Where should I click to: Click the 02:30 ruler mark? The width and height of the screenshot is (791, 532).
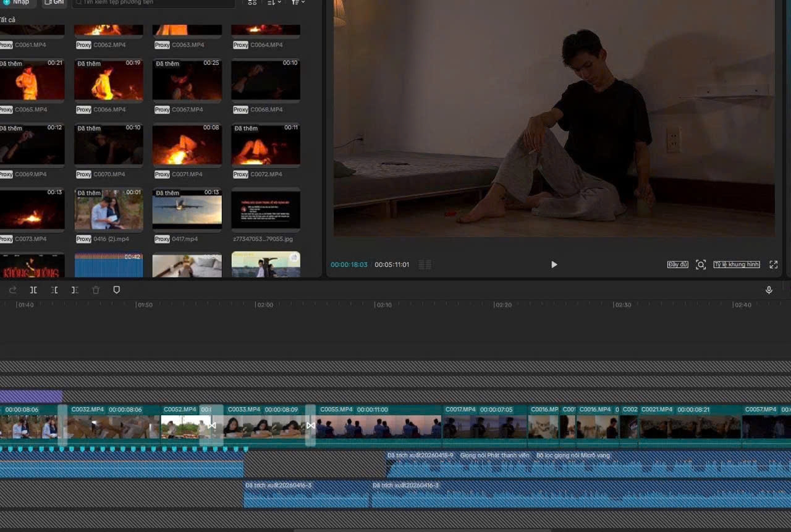tap(622, 305)
